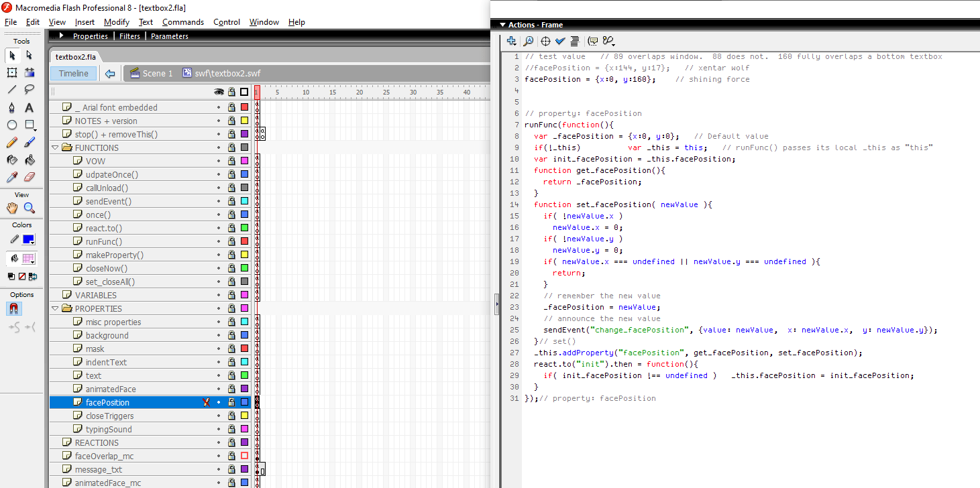Viewport: 980px width, 488px height.
Task: Pick the Eyedropper tool
Action: click(x=12, y=177)
